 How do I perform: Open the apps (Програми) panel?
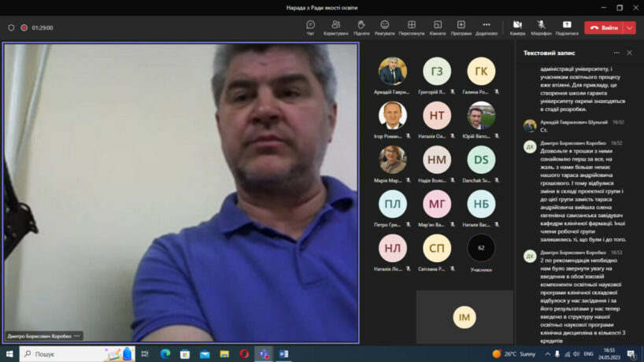(x=461, y=27)
